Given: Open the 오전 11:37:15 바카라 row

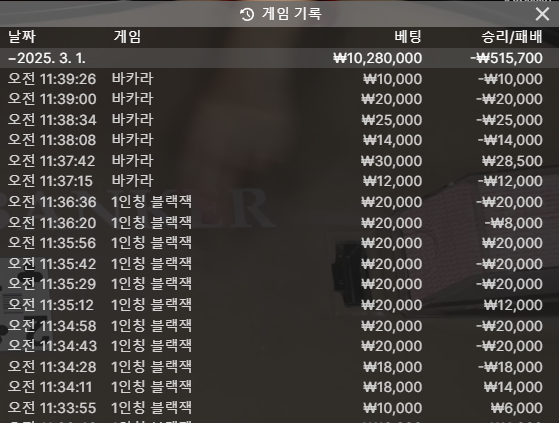Looking at the screenshot, I should pos(280,181).
